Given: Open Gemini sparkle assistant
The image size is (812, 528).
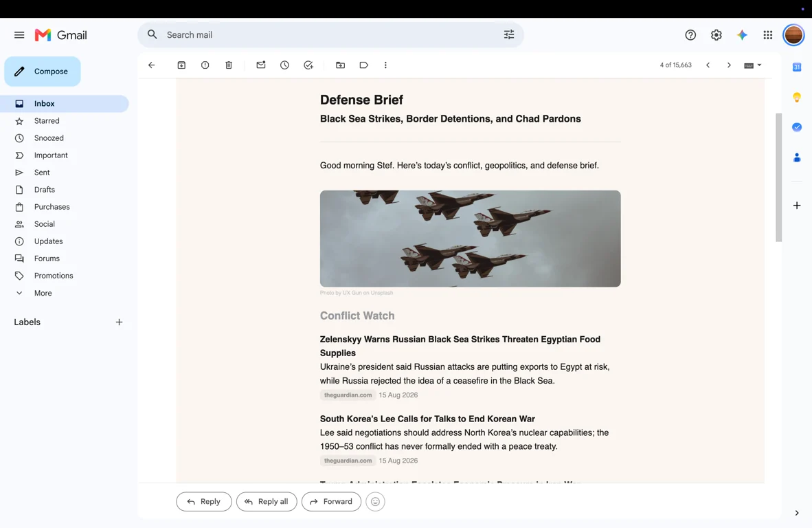Looking at the screenshot, I should pyautogui.click(x=742, y=34).
